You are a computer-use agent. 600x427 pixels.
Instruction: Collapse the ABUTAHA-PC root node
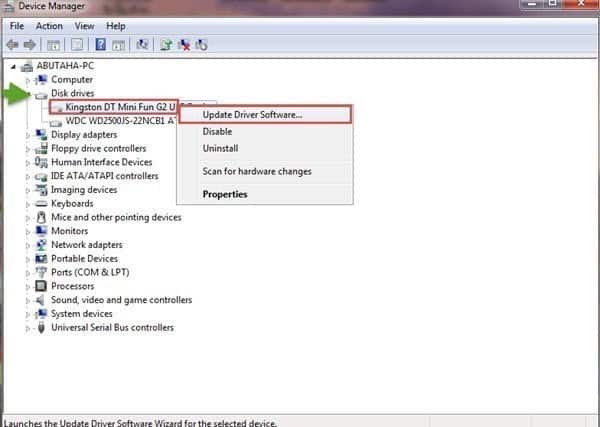coord(13,67)
